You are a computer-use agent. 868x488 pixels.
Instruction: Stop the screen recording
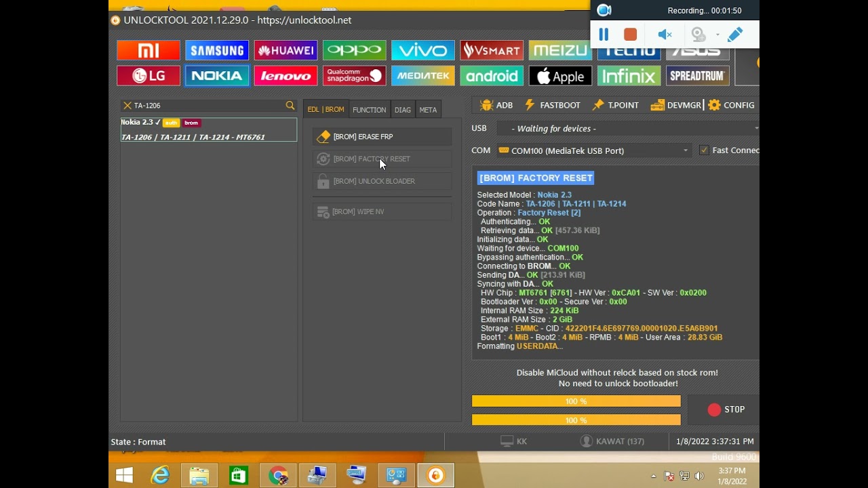coord(630,34)
